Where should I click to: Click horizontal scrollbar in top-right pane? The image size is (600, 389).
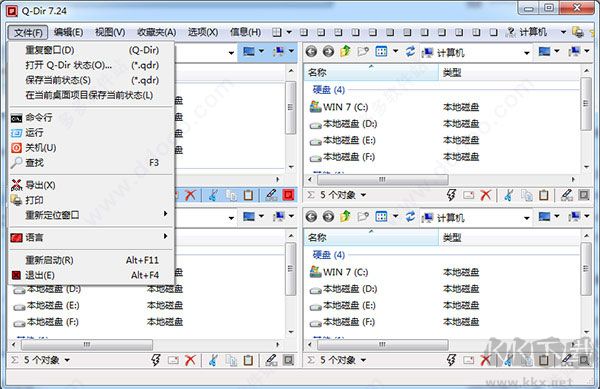tap(383, 179)
